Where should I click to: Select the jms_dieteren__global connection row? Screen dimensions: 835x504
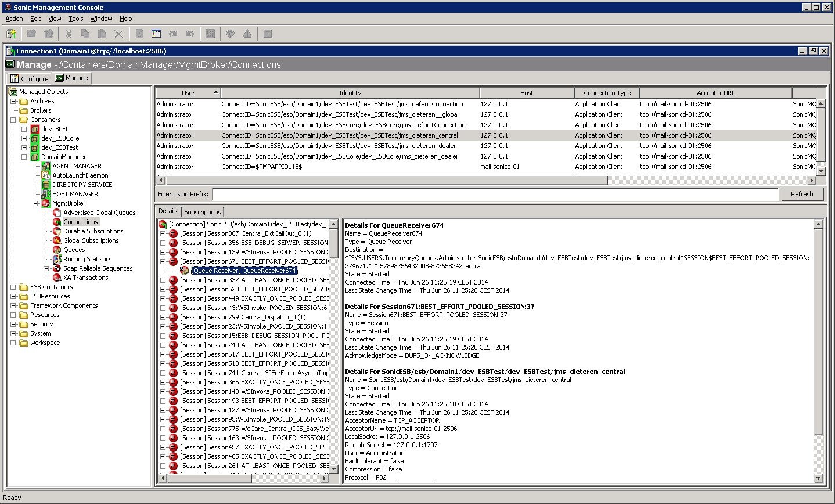click(x=485, y=114)
